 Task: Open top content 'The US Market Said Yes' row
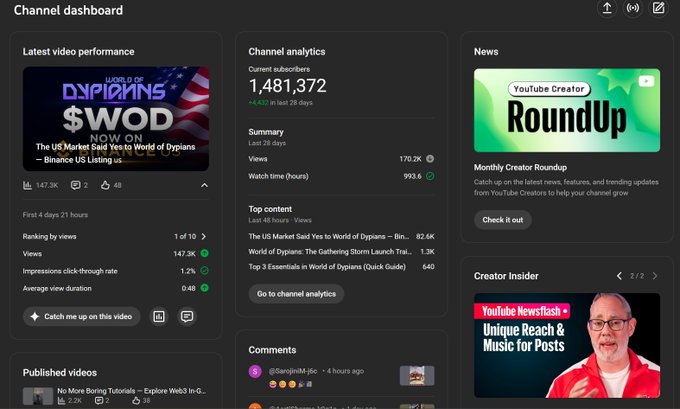click(341, 236)
